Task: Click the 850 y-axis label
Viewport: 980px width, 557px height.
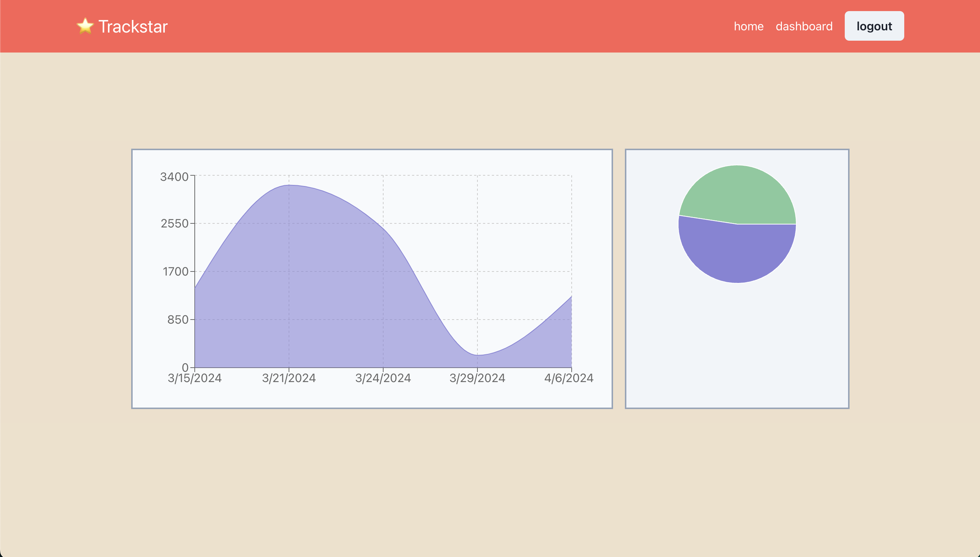Action: tap(178, 320)
